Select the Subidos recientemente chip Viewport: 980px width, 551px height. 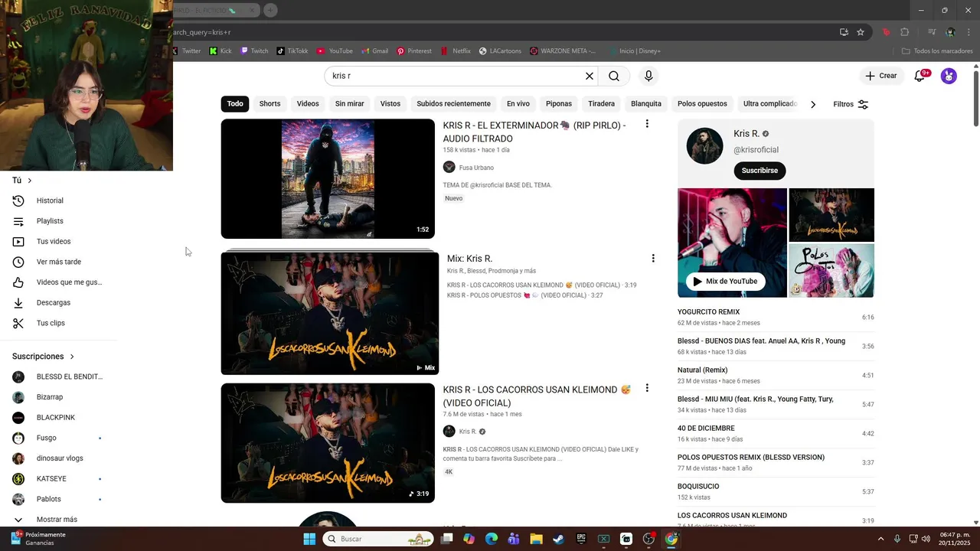pyautogui.click(x=453, y=104)
